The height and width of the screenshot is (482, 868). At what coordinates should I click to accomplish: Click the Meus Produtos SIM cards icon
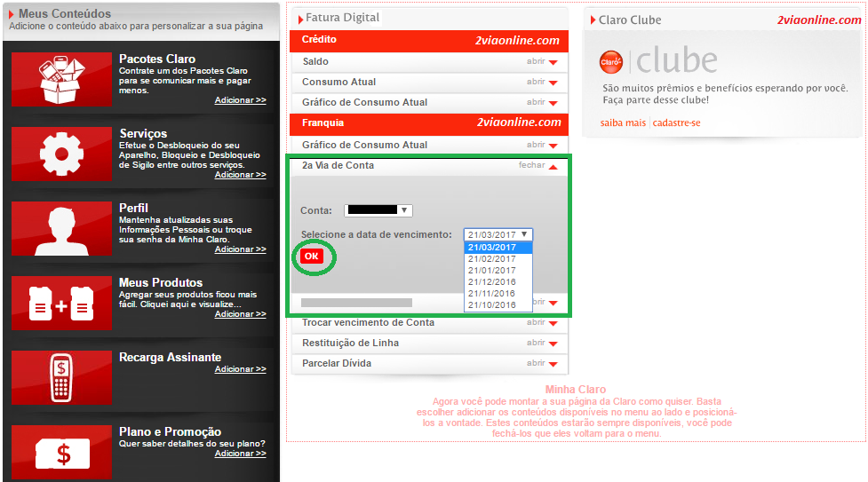coord(61,304)
